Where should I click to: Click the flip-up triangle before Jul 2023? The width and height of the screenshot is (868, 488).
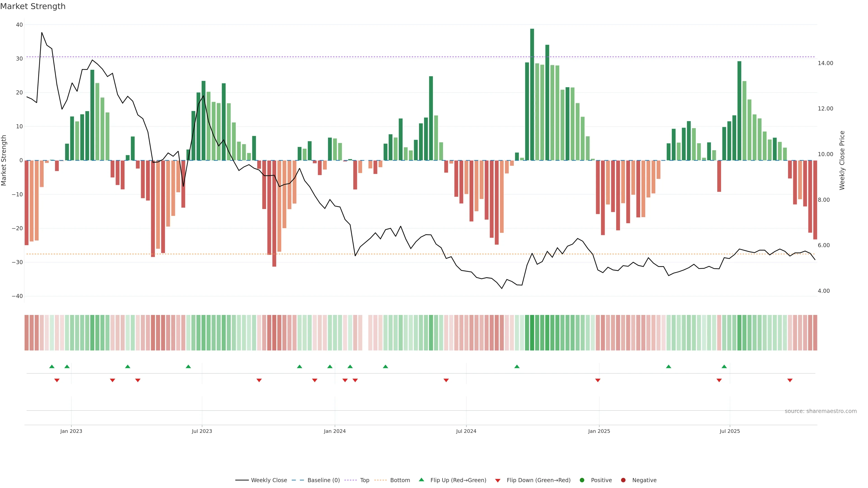pos(188,366)
